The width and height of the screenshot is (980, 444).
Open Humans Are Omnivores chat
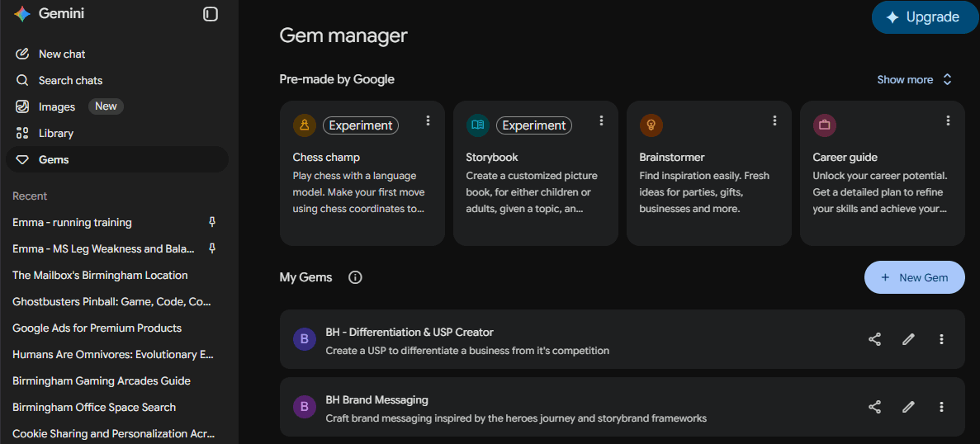click(x=113, y=354)
